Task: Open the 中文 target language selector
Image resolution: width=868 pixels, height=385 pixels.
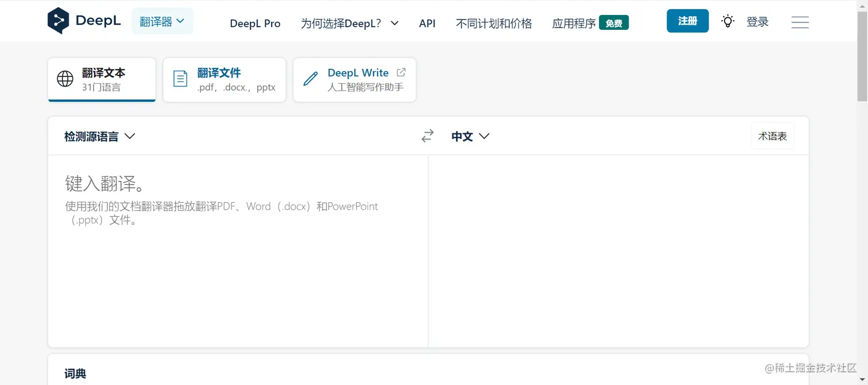Action: click(x=470, y=136)
